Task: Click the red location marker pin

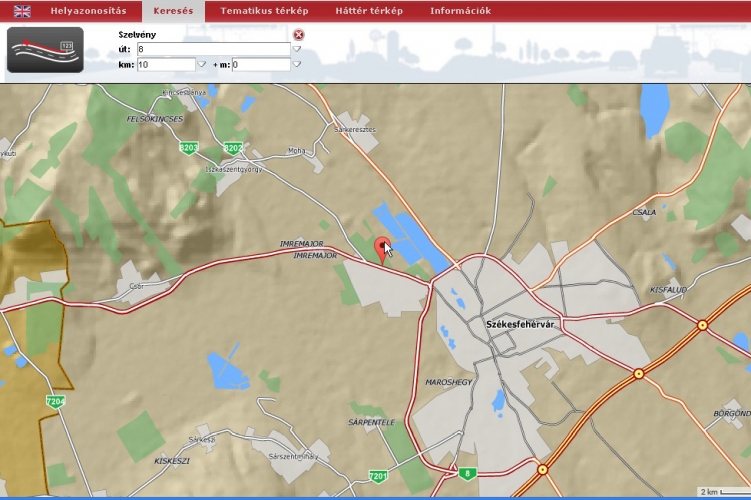Action: 382,247
